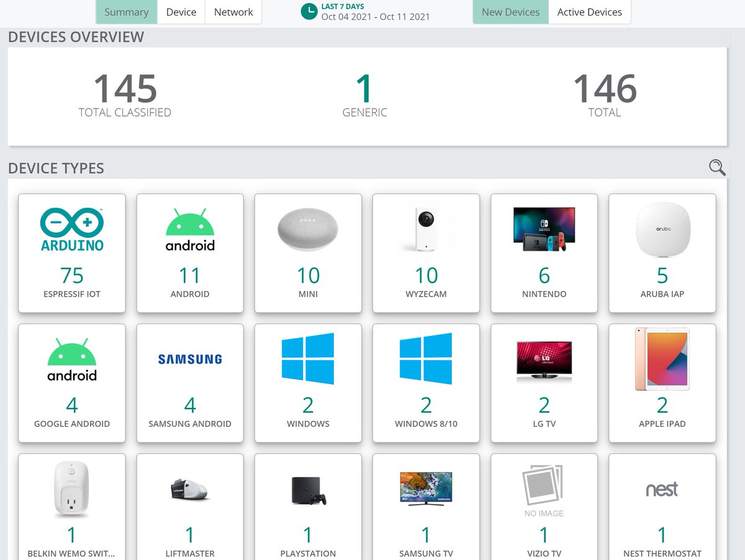Click the Android count of 11
Image resolution: width=745 pixels, height=560 pixels.
pos(190,275)
